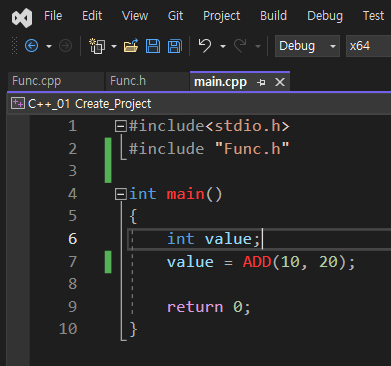Click the toolbar drag handle grip
Viewport: 391px width, 366px height.
pyautogui.click(x=14, y=46)
